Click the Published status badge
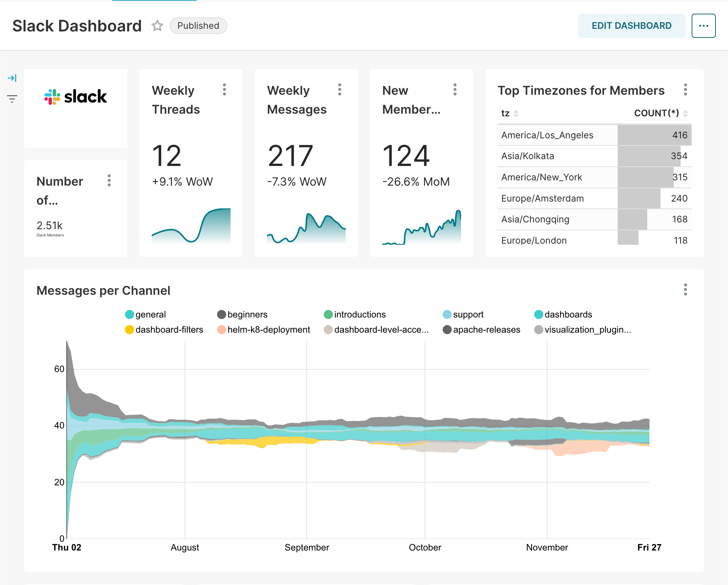Screen dimensions: 728x585 click(198, 26)
